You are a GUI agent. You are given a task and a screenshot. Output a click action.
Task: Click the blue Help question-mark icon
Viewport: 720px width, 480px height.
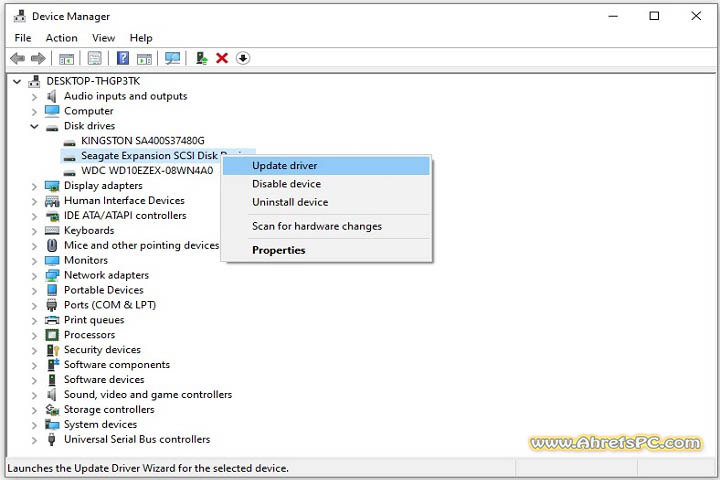coord(123,58)
